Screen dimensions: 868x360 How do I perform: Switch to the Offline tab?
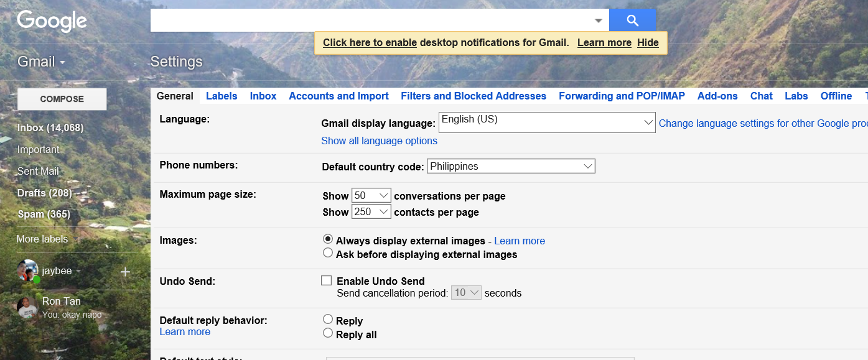(836, 96)
